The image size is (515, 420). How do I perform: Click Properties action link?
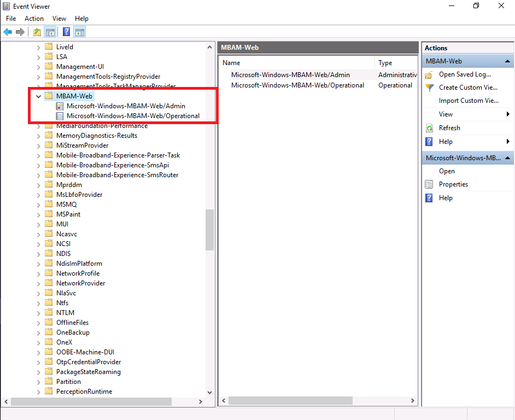click(x=453, y=184)
